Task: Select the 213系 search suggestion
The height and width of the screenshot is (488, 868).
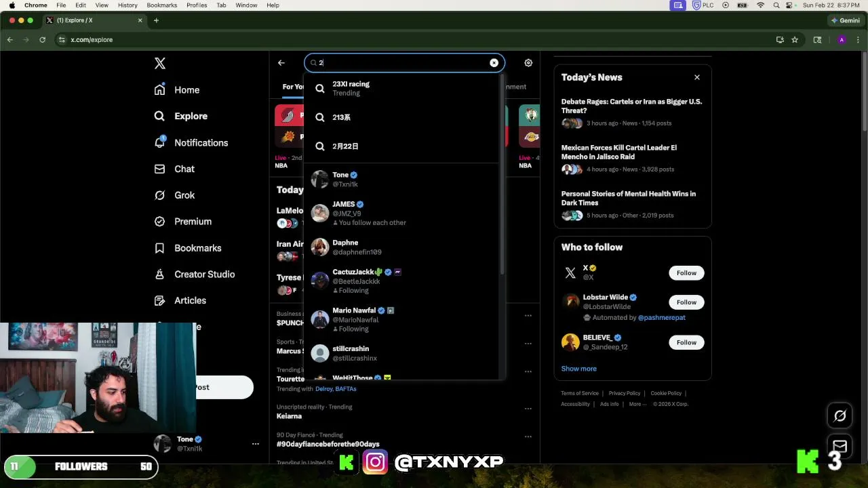Action: [x=401, y=117]
